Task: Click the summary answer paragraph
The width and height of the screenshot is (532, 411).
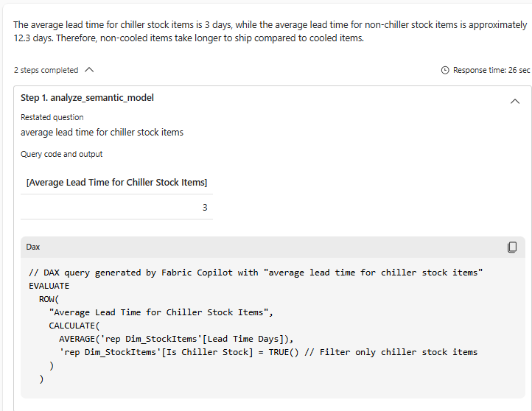Action: [265, 31]
